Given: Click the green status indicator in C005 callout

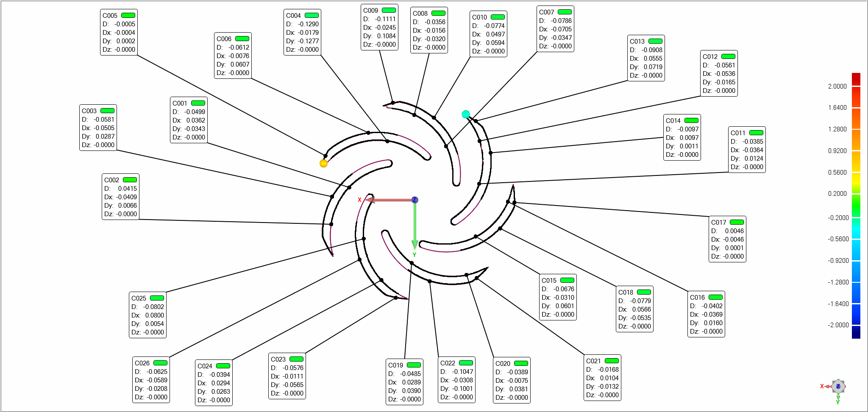Looking at the screenshot, I should (x=128, y=16).
